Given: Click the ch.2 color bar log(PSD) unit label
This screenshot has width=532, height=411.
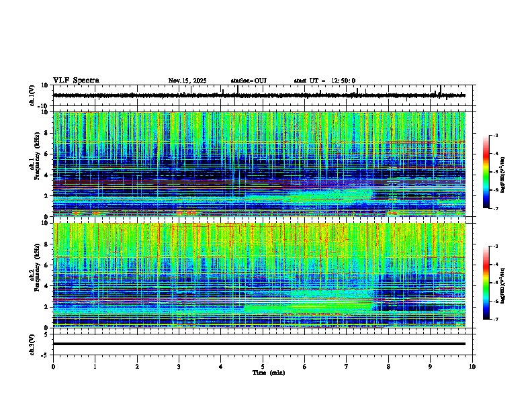Looking at the screenshot, I should pyautogui.click(x=503, y=285).
